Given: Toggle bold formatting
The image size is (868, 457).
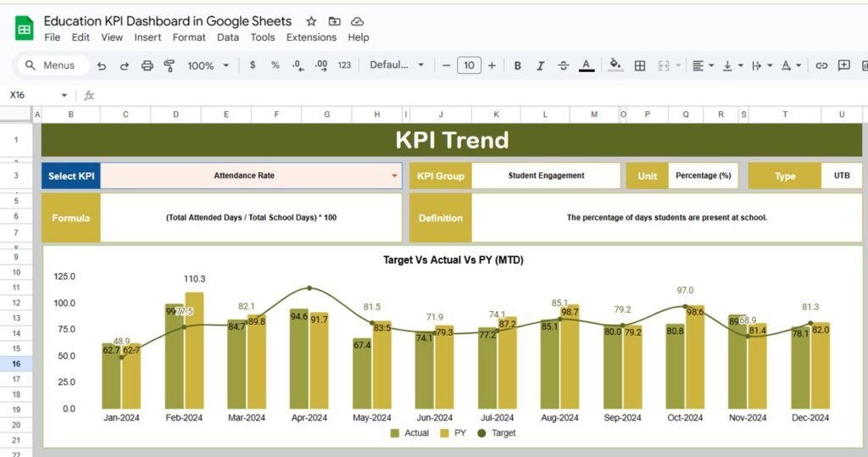Looking at the screenshot, I should tap(518, 65).
